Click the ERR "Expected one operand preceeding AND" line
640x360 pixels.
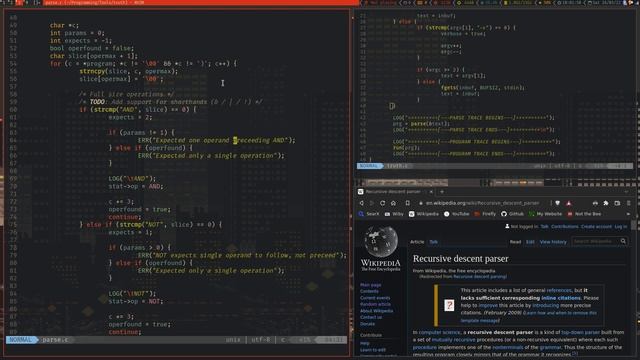(x=216, y=140)
